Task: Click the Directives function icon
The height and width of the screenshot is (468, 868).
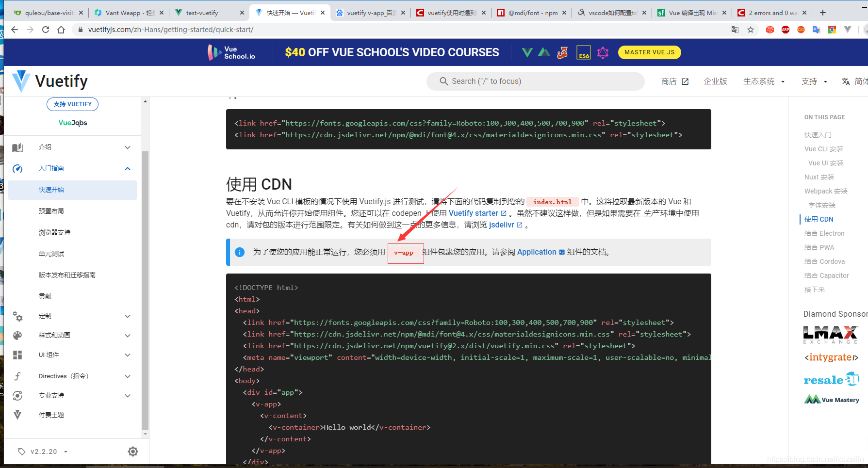Action: pos(17,376)
